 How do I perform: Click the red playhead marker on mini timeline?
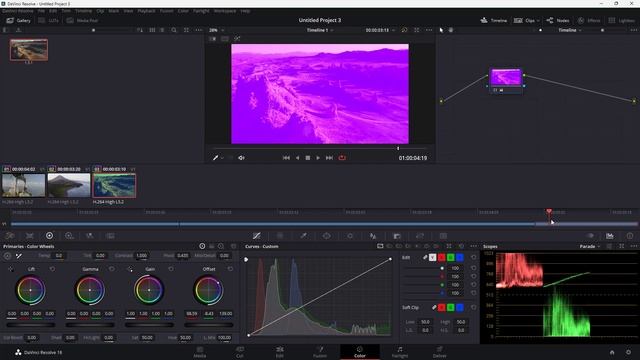[x=549, y=211]
